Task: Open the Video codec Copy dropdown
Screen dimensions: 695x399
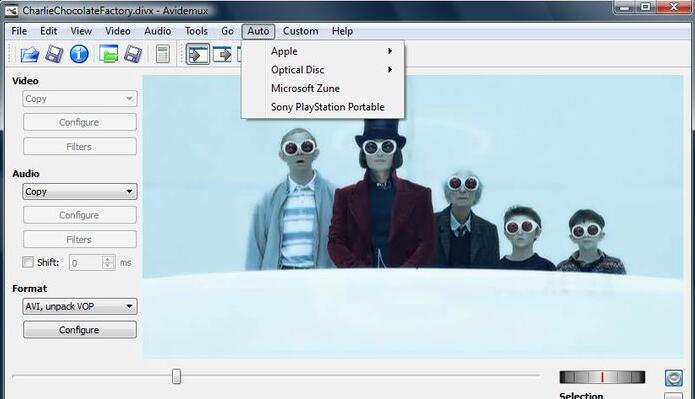Action: point(80,99)
